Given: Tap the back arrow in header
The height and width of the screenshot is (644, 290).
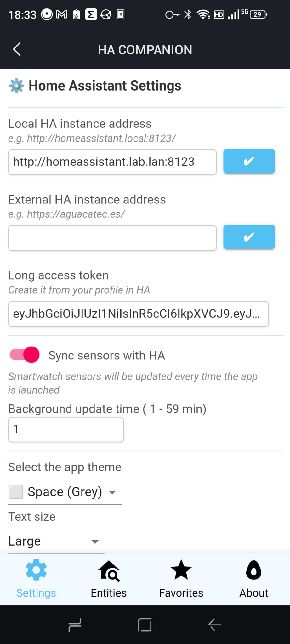Looking at the screenshot, I should [17, 49].
